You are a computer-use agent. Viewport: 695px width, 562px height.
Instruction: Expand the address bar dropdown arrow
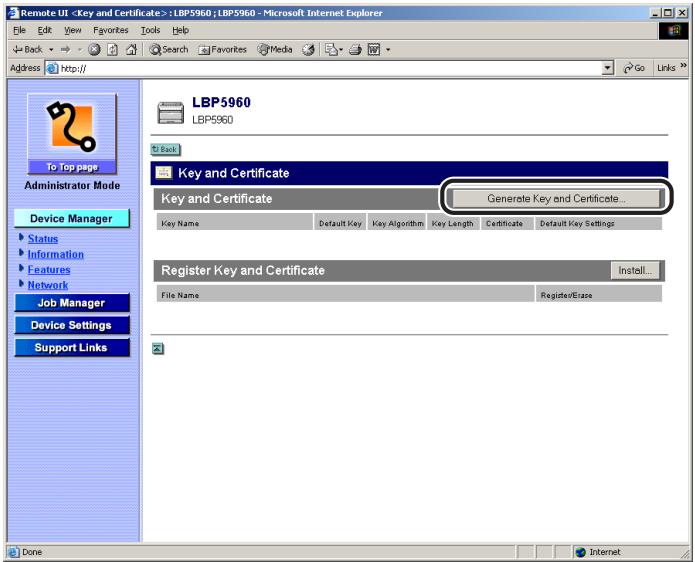608,68
